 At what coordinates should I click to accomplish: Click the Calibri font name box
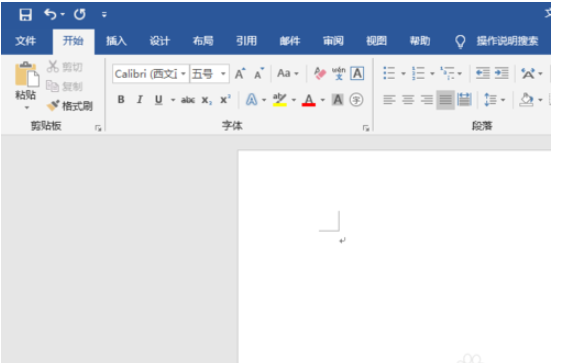tap(146, 74)
